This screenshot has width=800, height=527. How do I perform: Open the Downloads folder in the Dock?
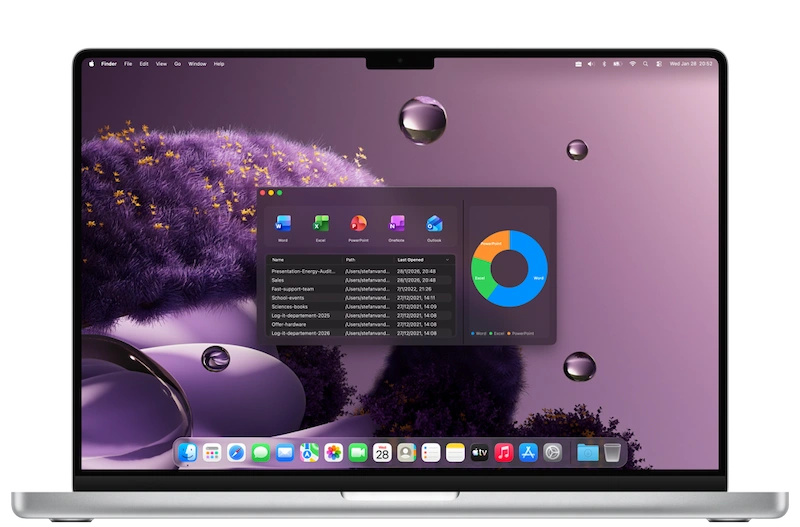pos(588,453)
